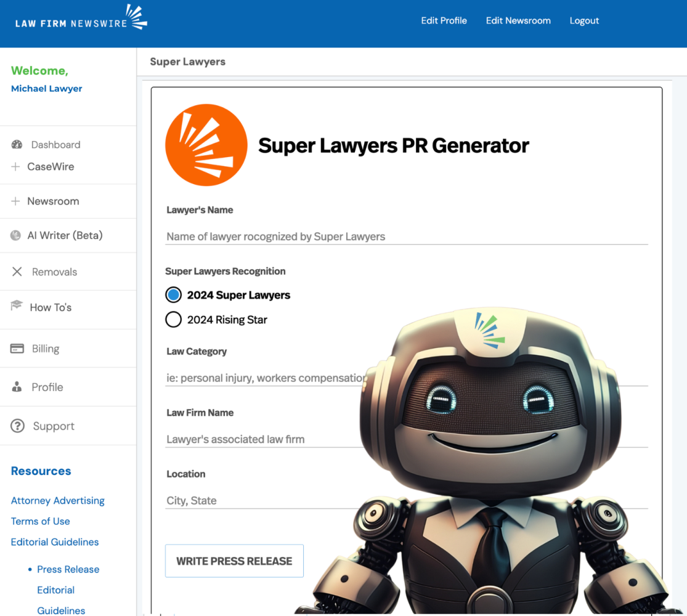Viewport: 687px width, 616px height.
Task: Log out of the account
Action: [584, 20]
